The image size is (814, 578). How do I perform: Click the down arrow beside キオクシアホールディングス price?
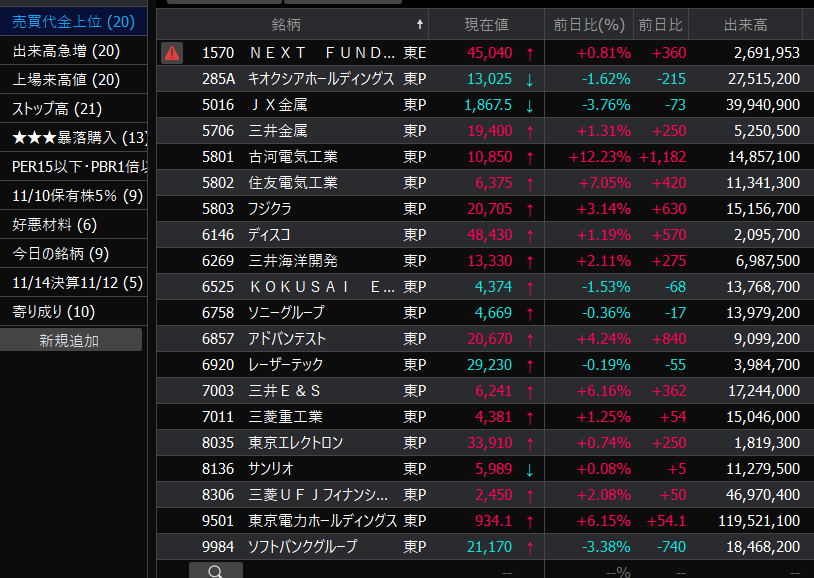(529, 79)
